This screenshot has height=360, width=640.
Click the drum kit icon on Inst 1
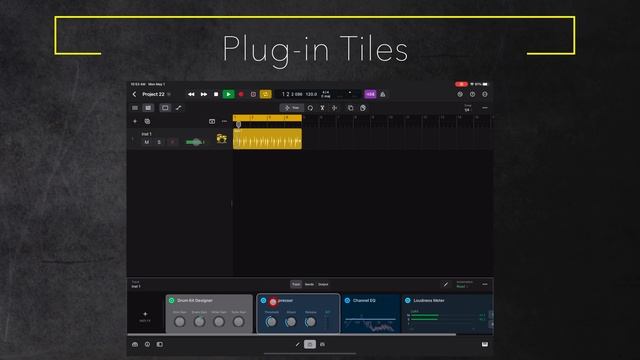pyautogui.click(x=222, y=139)
